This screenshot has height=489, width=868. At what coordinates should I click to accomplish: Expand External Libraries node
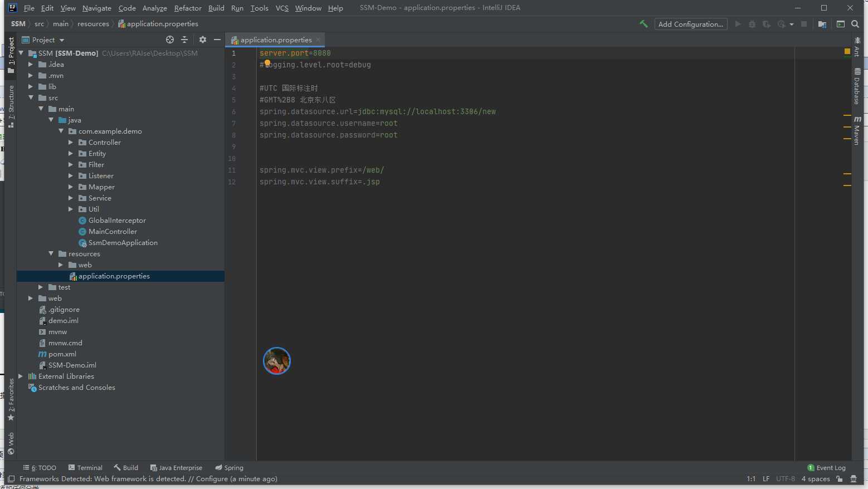click(21, 376)
